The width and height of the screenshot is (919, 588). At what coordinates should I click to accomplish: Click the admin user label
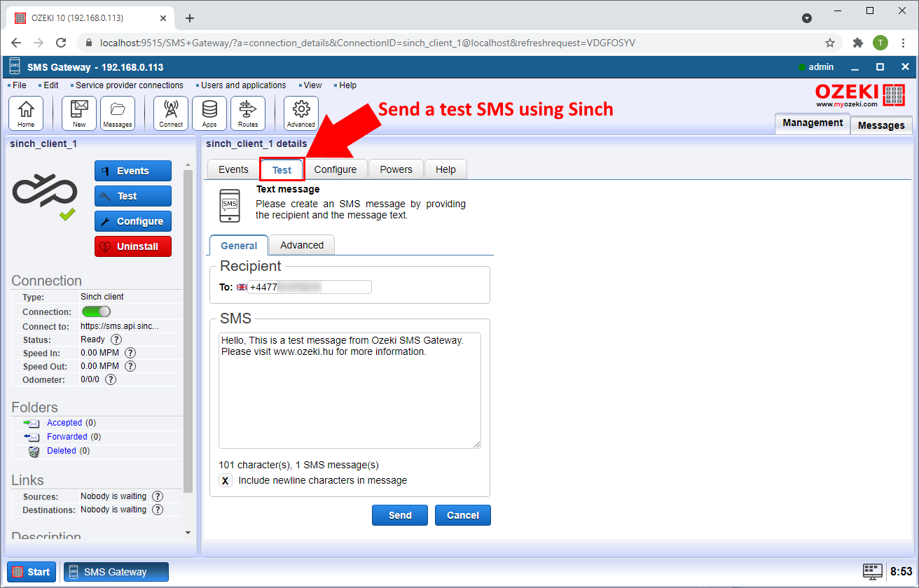[821, 67]
